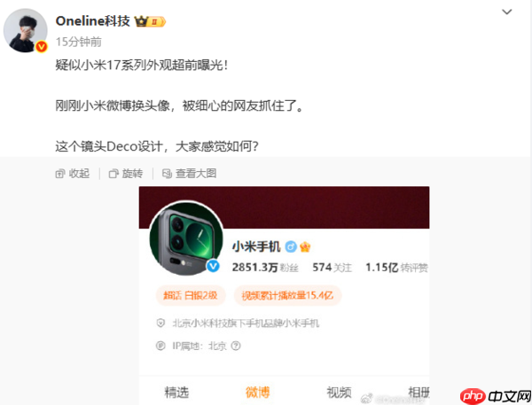Click the 超话 白银2级 tag
This screenshot has height=405, width=532.
point(191,295)
